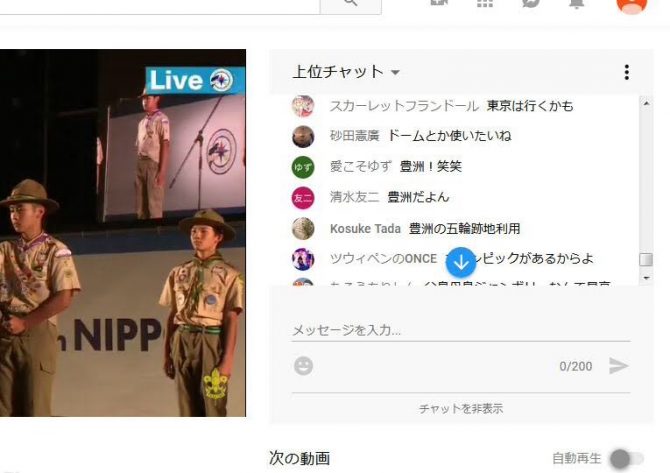Toggle the 自動再生 autoplay switch
Image resolution: width=670 pixels, height=473 pixels.
[625, 459]
